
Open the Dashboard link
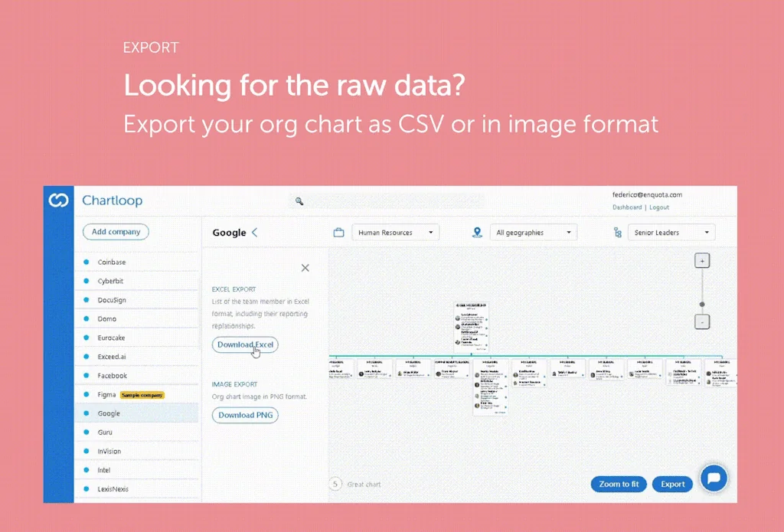(627, 207)
